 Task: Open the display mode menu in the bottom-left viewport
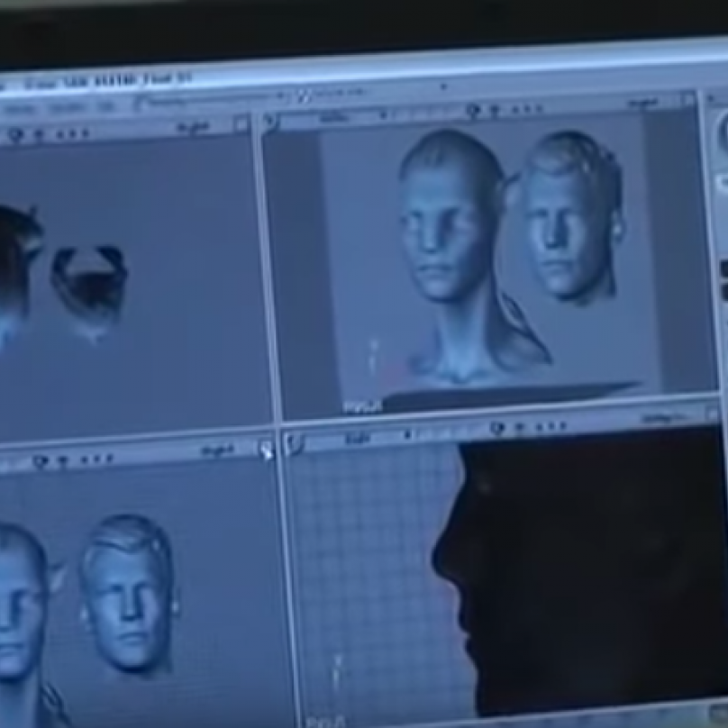tap(216, 450)
